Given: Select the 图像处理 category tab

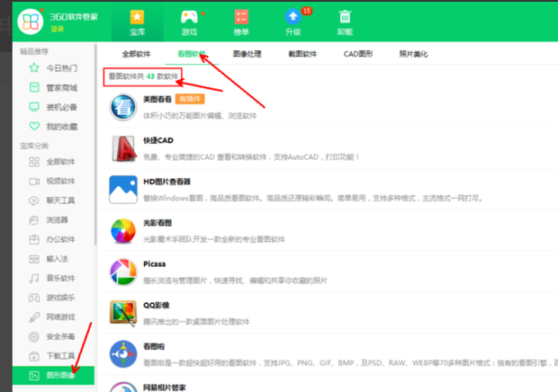Looking at the screenshot, I should tap(247, 54).
